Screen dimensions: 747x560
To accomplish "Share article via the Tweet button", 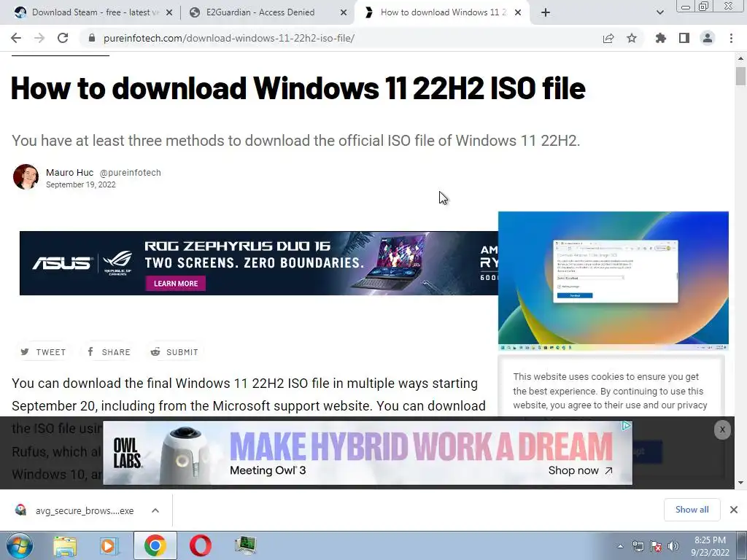I will pos(43,352).
